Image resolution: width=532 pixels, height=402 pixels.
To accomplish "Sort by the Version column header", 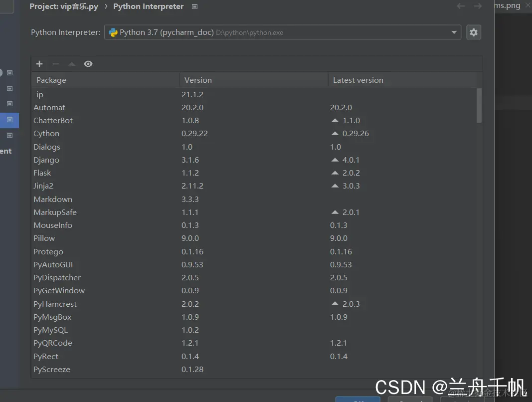I will (x=254, y=80).
